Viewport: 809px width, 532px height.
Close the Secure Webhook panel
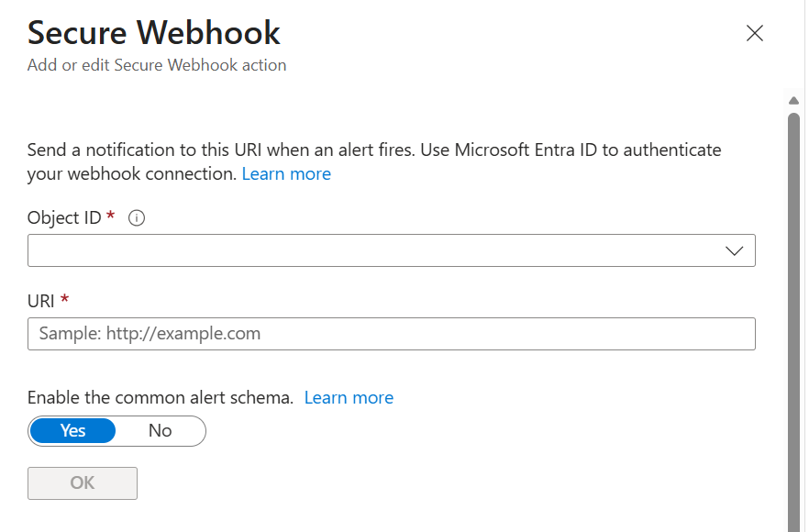pyautogui.click(x=754, y=34)
